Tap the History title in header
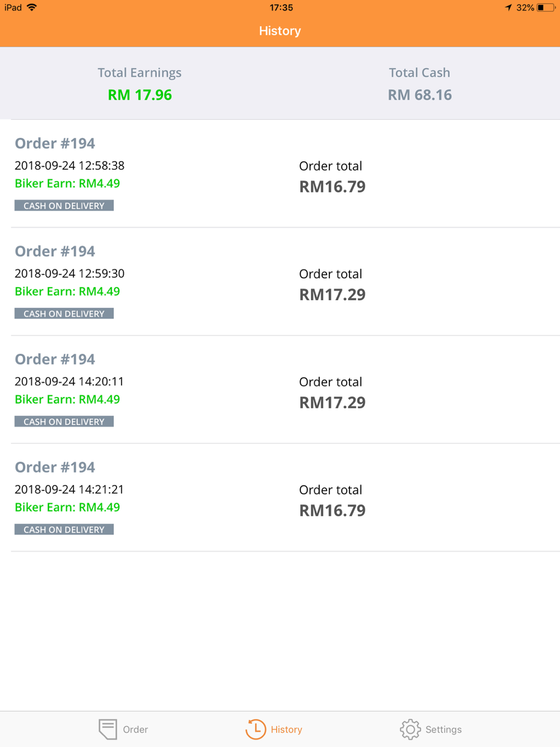 coord(280,31)
